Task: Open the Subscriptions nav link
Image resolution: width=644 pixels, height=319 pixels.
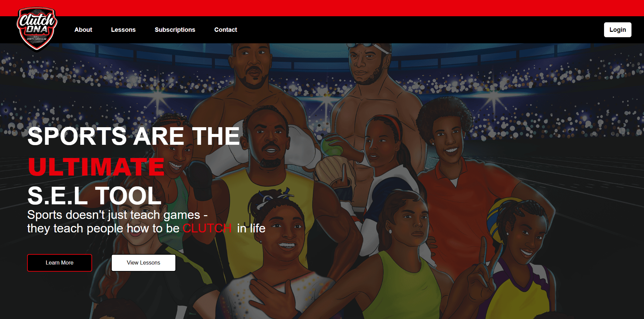Action: [x=175, y=30]
